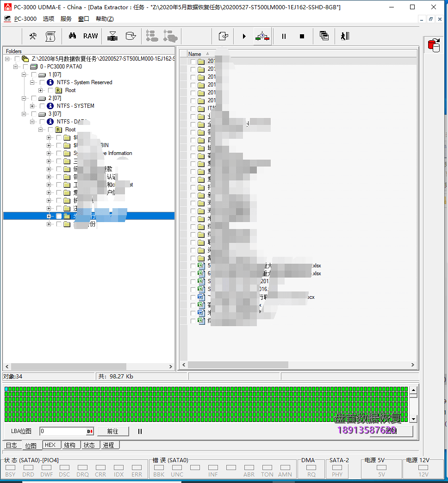Click the drive icon beside 2 [07]
This screenshot has width=448, height=483.
42,98
